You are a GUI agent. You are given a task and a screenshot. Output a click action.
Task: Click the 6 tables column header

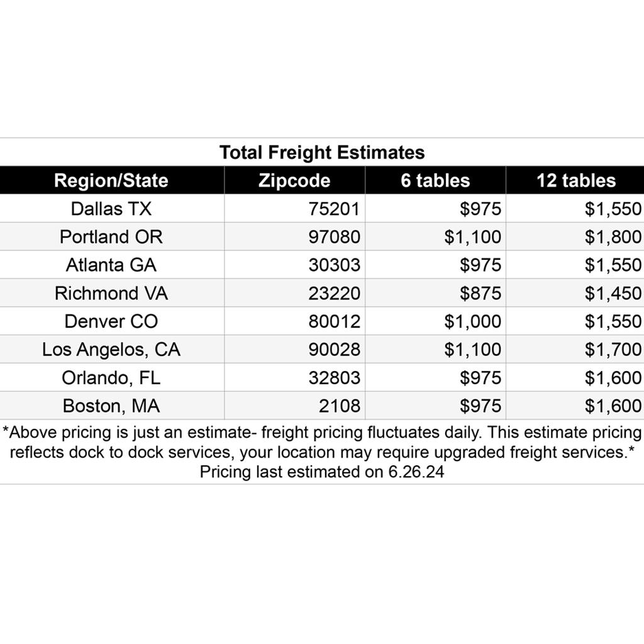[x=435, y=180]
